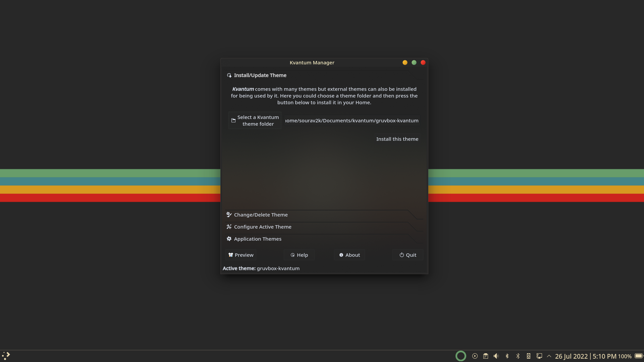Expand the Change/Delete Theme section
The height and width of the screenshot is (362, 644).
pos(261,215)
